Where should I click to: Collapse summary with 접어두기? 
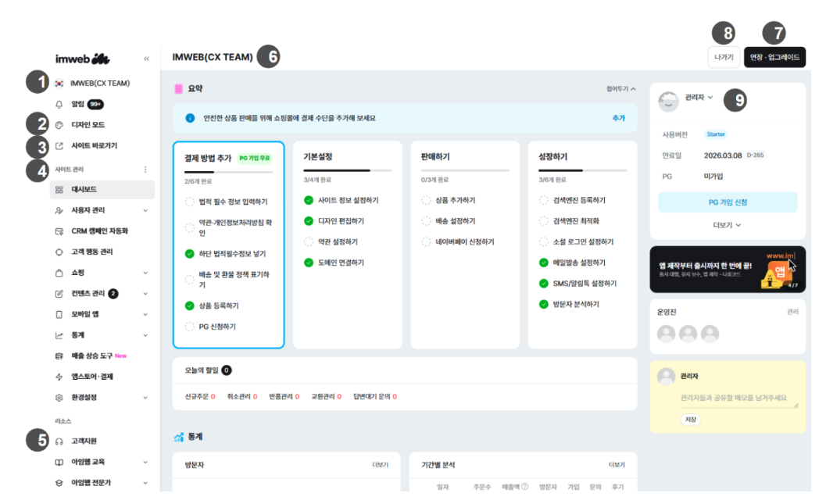pos(621,89)
